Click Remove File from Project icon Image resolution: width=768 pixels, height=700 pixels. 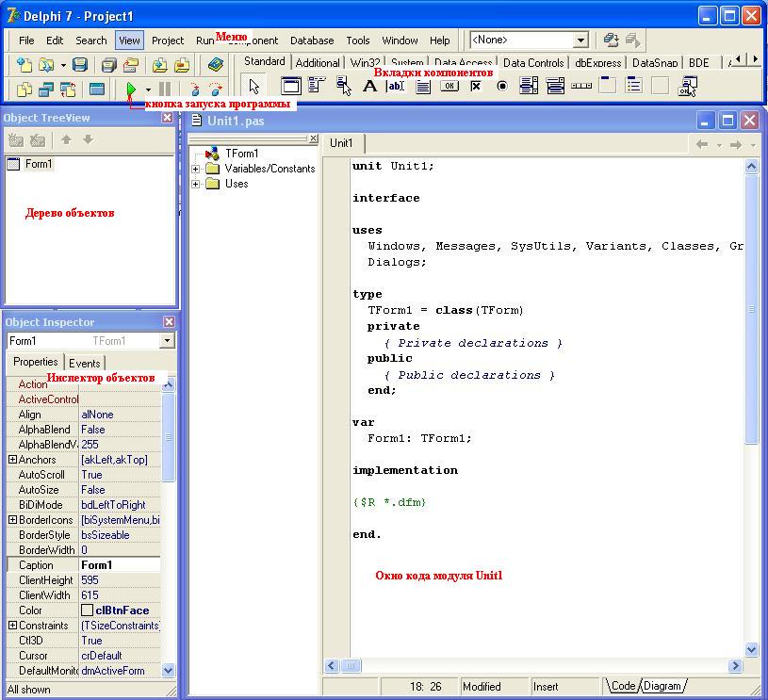182,65
